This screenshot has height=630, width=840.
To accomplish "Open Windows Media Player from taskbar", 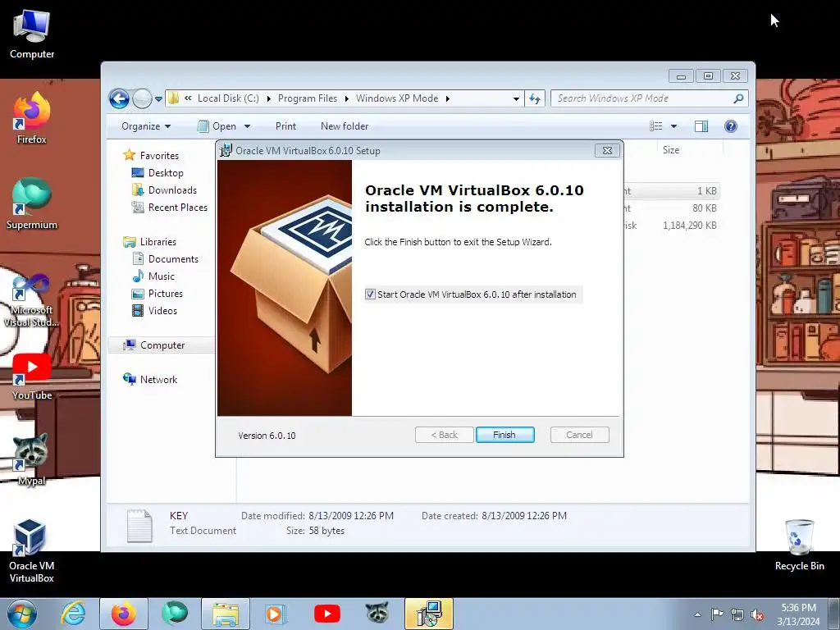I will tap(276, 614).
